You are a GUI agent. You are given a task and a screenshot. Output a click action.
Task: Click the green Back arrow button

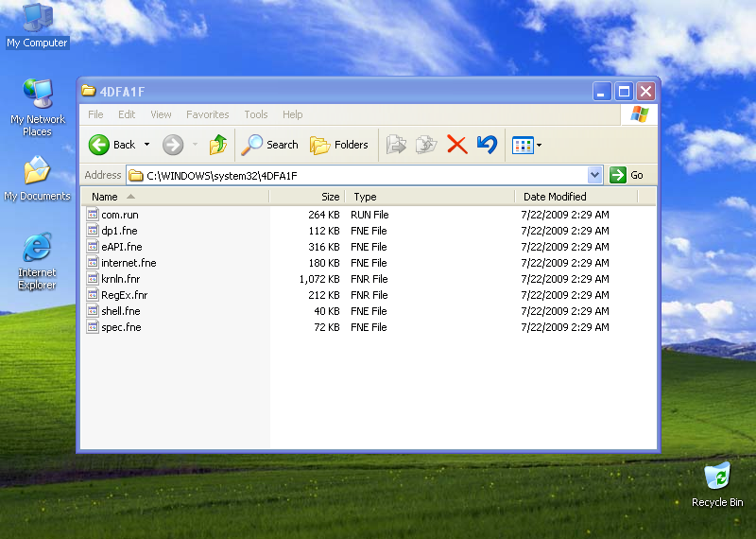(x=99, y=145)
